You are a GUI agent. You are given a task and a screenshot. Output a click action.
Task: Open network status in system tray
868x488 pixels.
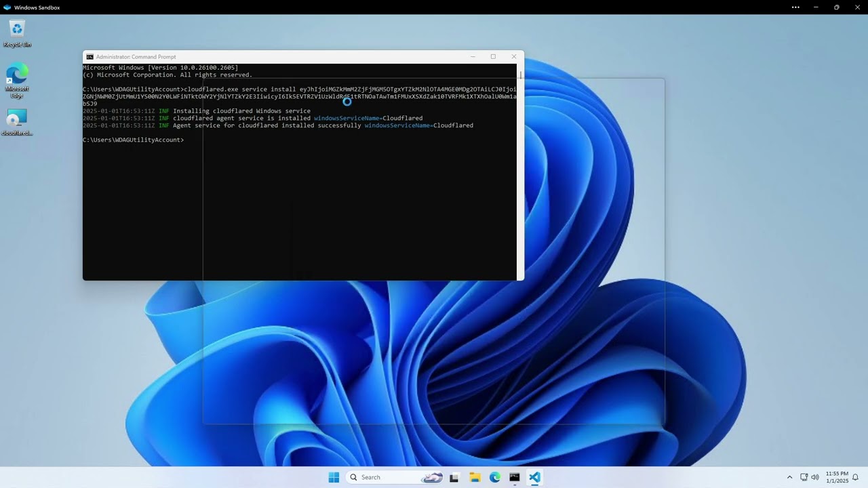pos(804,477)
